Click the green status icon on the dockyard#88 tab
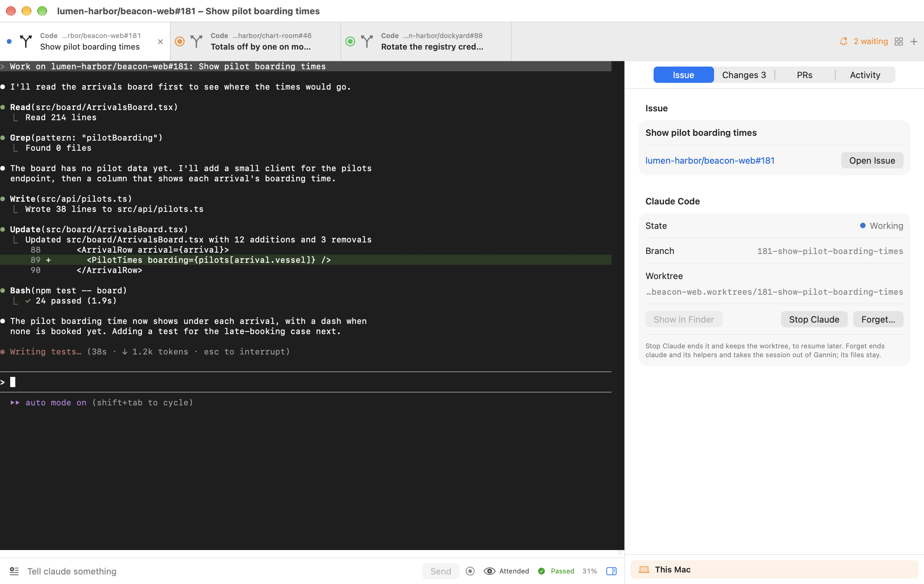Image resolution: width=924 pixels, height=584 pixels. click(x=350, y=41)
